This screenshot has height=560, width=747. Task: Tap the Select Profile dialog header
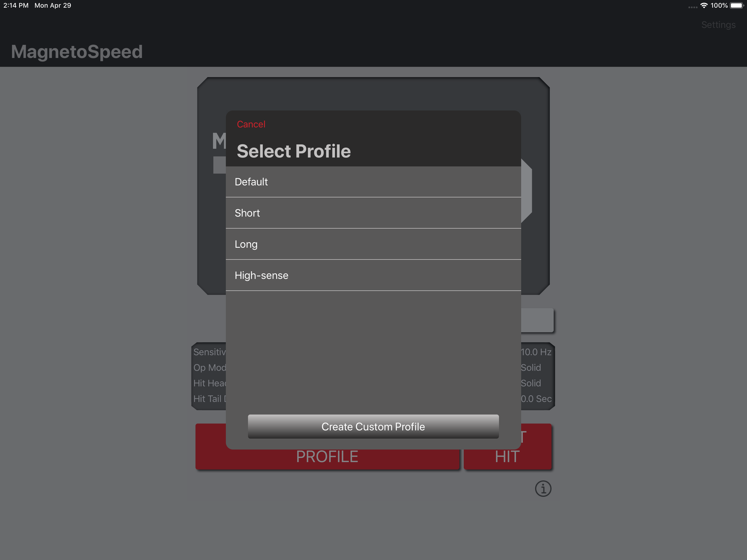(x=294, y=151)
